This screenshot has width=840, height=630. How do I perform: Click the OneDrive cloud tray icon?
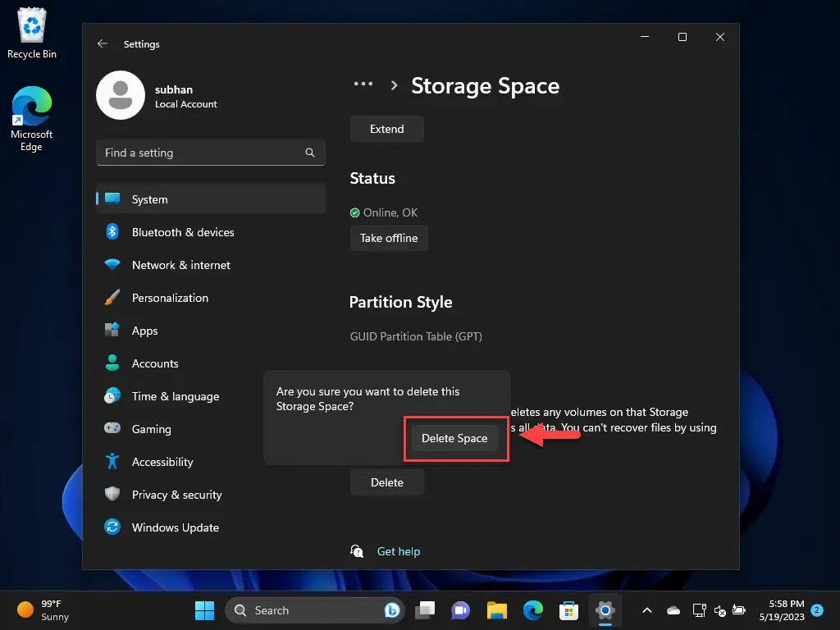(x=673, y=610)
